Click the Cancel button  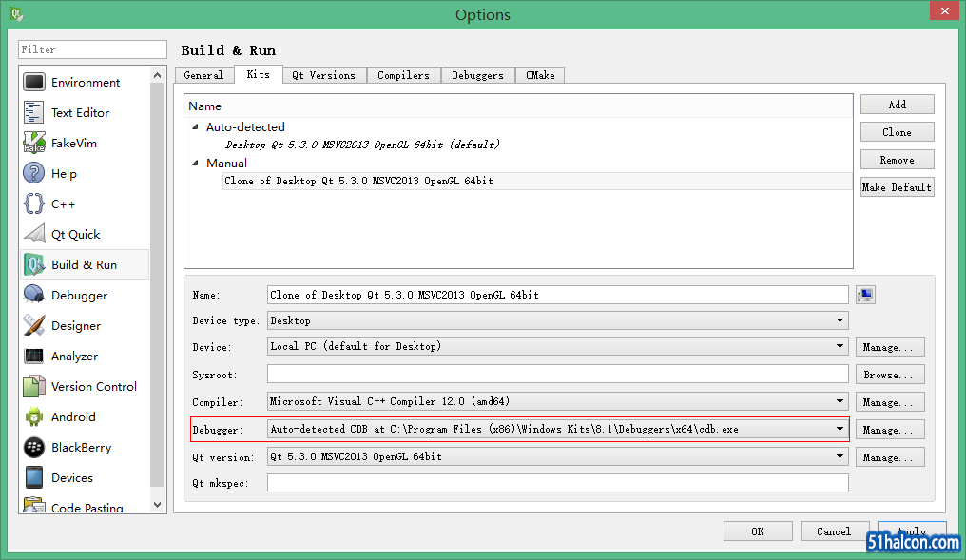point(834,531)
